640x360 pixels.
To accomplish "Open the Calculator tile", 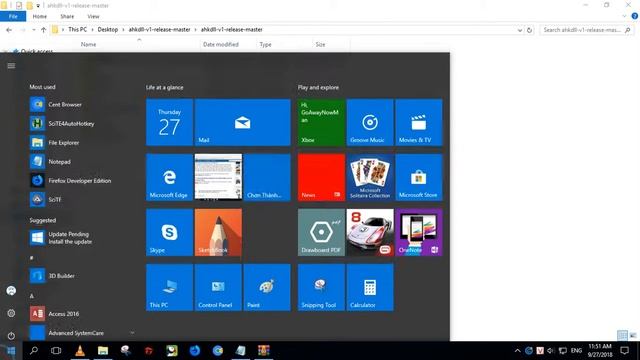I will click(370, 287).
